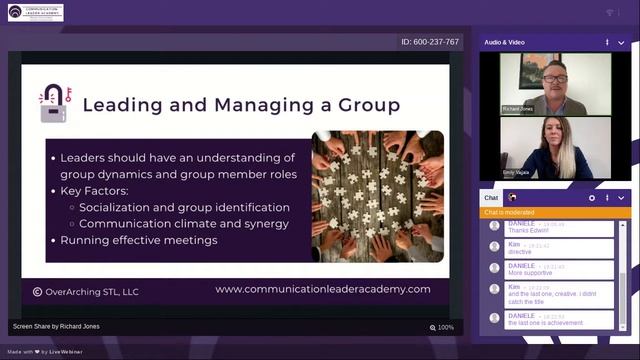Open chat panel more options menu

[x=607, y=198]
